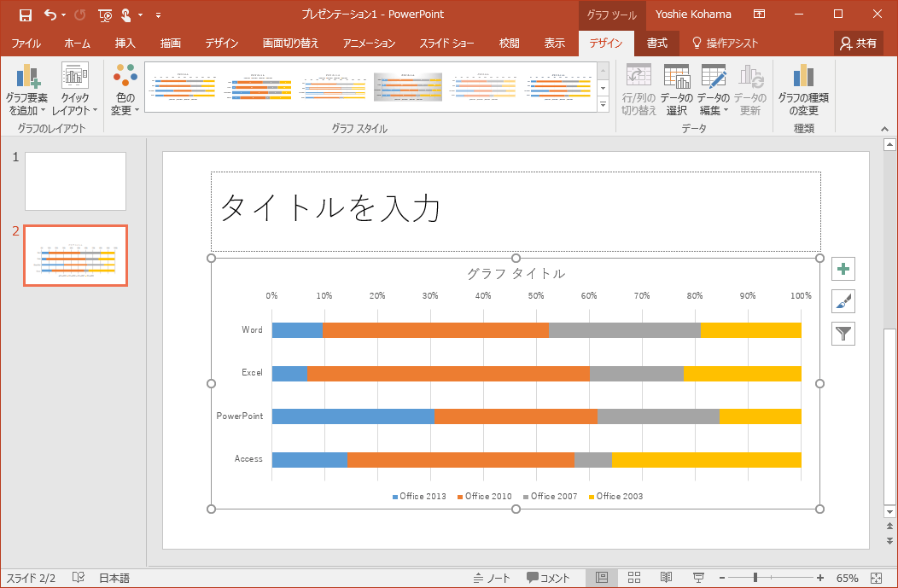Open 色の変更 color palette
Image resolution: width=898 pixels, height=588 pixels.
click(x=125, y=90)
